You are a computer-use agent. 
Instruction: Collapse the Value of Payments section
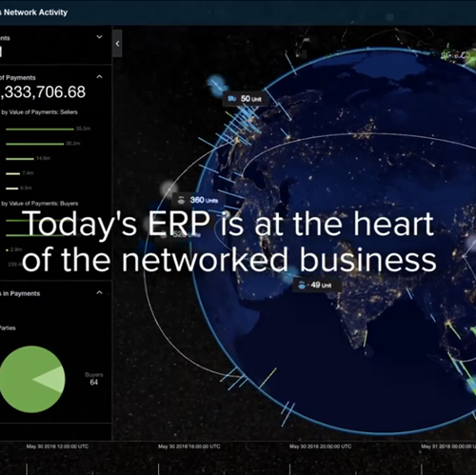coord(99,77)
